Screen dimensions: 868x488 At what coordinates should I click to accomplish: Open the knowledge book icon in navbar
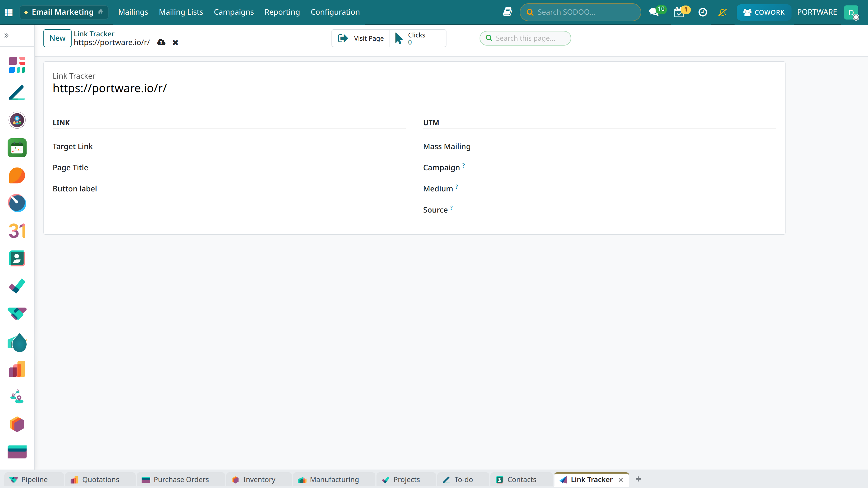click(508, 12)
